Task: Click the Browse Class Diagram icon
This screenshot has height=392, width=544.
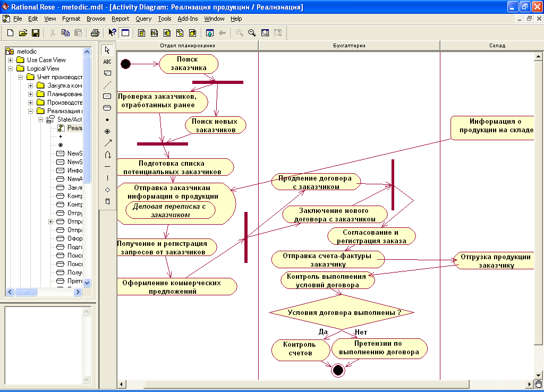Action: tap(141, 33)
